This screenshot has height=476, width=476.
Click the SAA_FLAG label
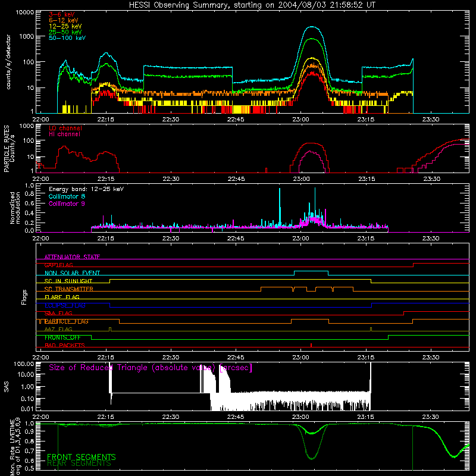tap(58, 314)
